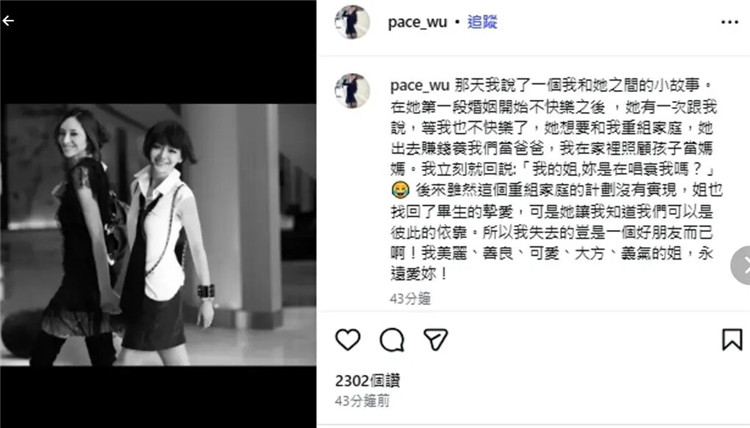Click the caption text paragraph
750x428 pixels.
click(x=556, y=179)
